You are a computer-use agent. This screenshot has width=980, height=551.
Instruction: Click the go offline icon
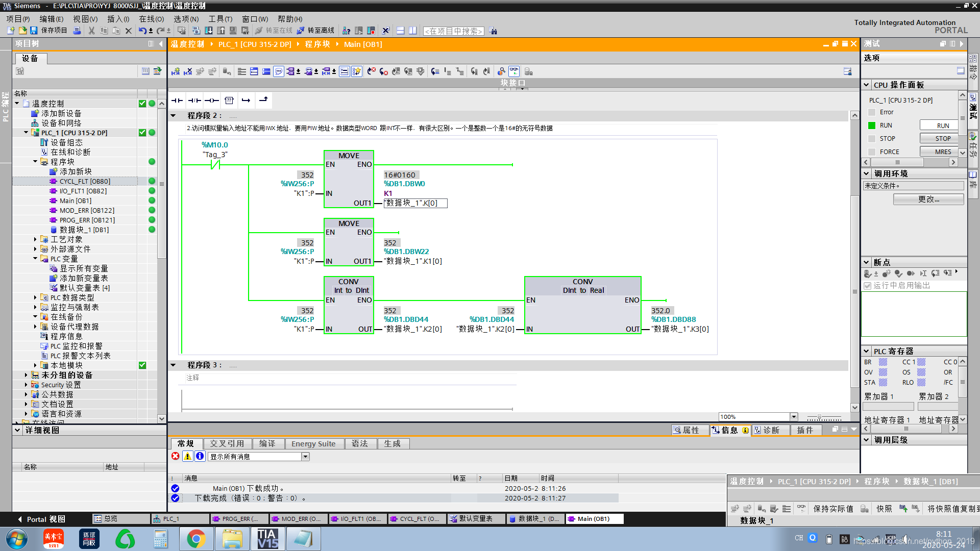[301, 31]
